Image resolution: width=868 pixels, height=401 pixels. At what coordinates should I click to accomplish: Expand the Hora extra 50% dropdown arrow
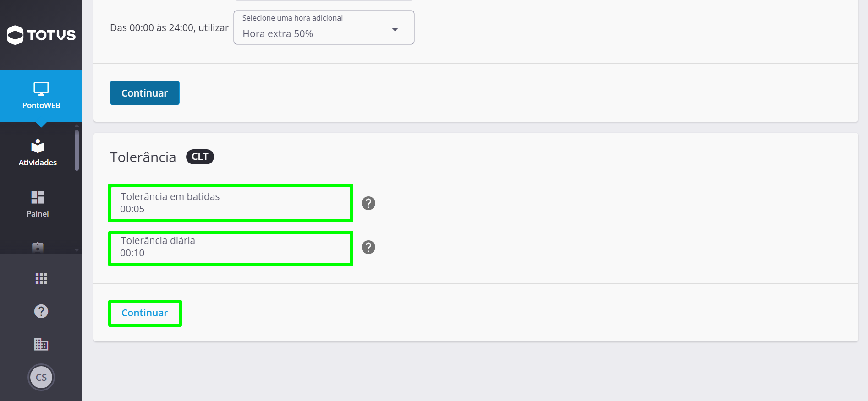395,30
